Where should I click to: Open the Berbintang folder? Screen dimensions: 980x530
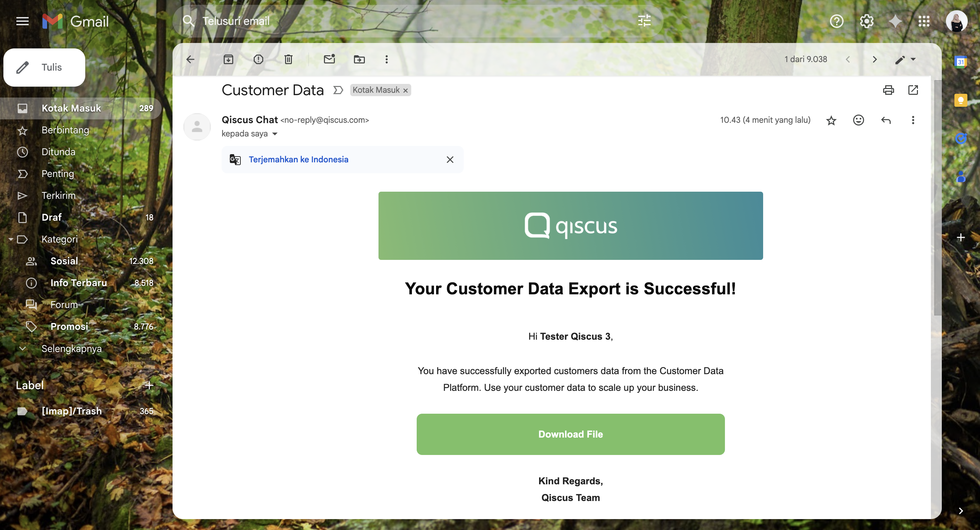tap(81, 130)
